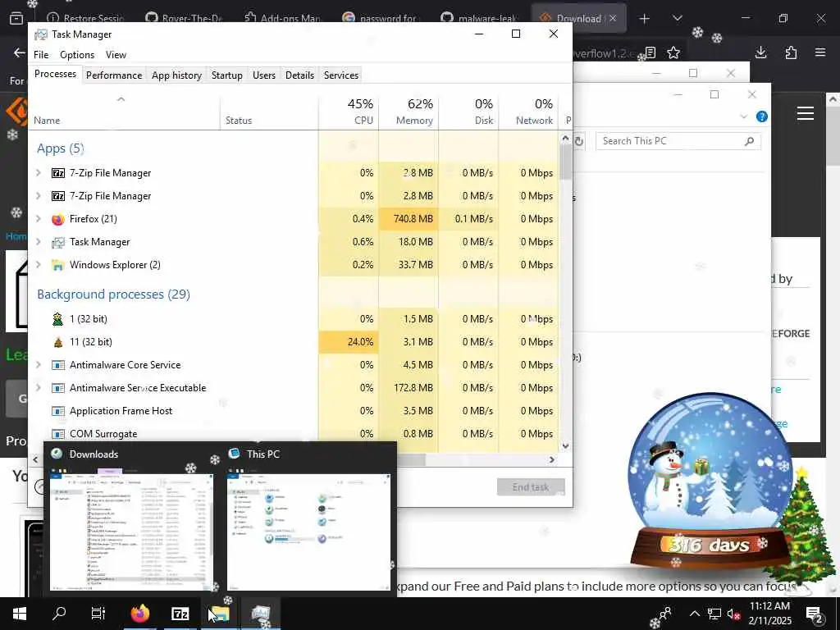
Task: Switch to the Users tab
Action: coord(264,75)
